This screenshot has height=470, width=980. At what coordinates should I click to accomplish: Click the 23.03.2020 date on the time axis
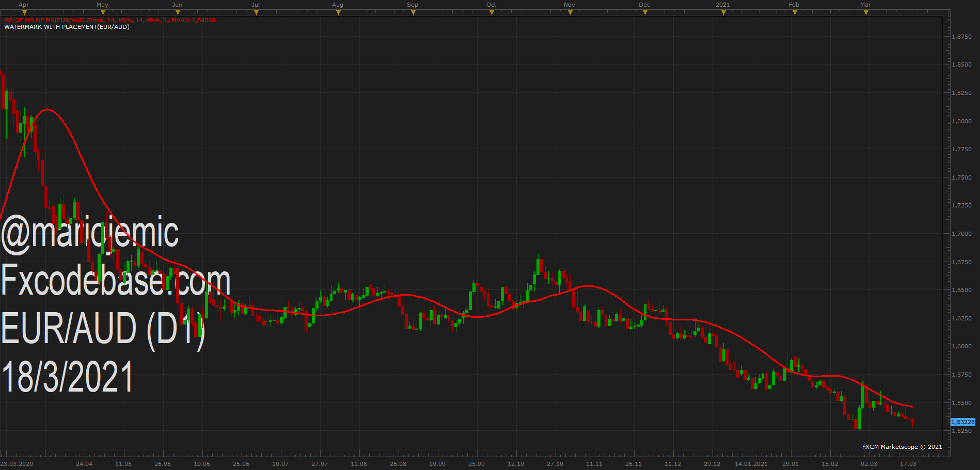[x=17, y=464]
